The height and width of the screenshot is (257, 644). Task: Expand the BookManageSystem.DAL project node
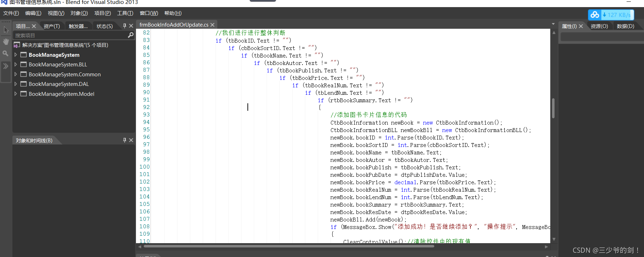click(16, 84)
